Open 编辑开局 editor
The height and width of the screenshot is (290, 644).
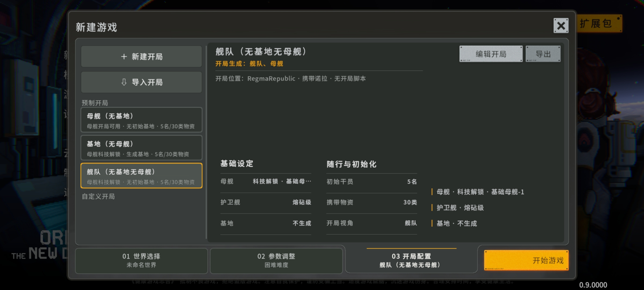pos(491,54)
